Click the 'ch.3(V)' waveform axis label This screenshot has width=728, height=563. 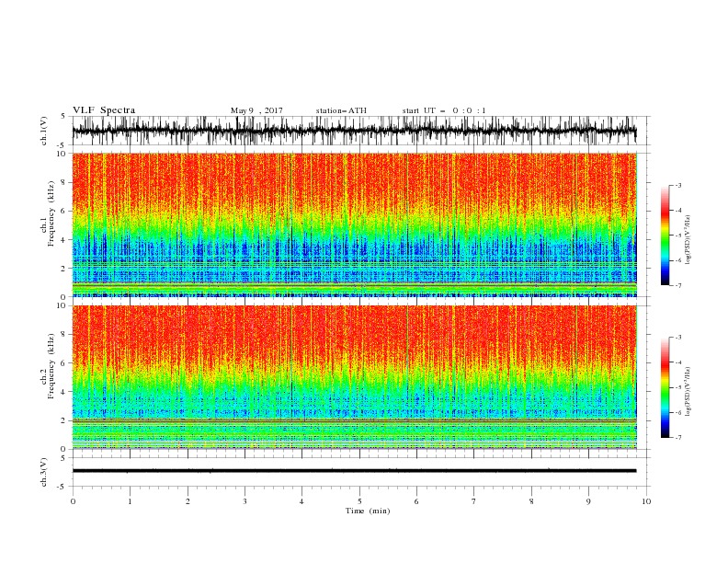click(44, 472)
